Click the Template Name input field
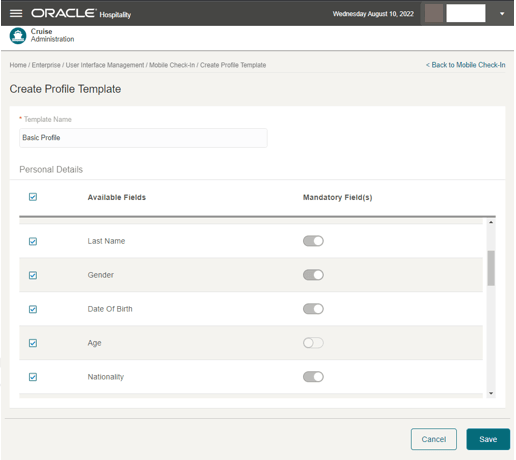The width and height of the screenshot is (516, 460). (x=143, y=138)
